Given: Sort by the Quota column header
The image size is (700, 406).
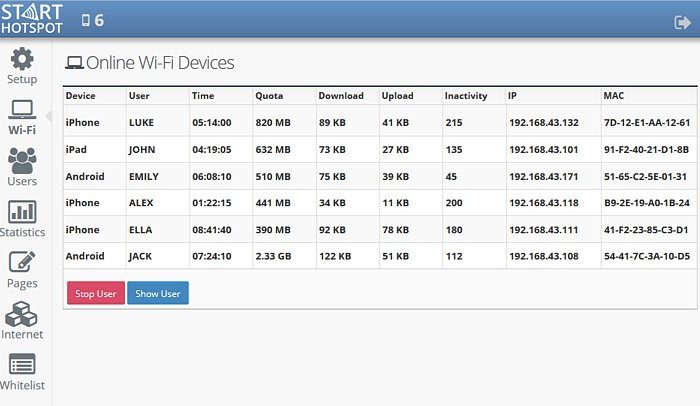Looking at the screenshot, I should 269,96.
